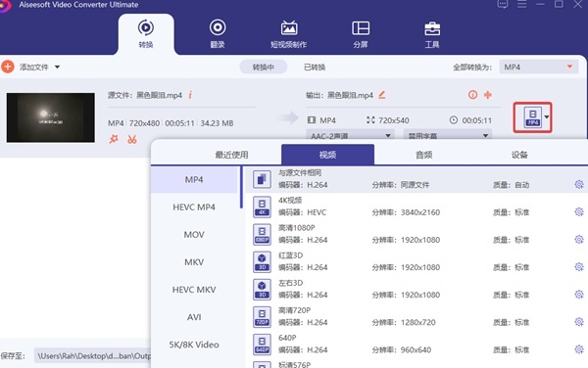
Task: Click the MP4 output format icon button
Action: click(533, 117)
